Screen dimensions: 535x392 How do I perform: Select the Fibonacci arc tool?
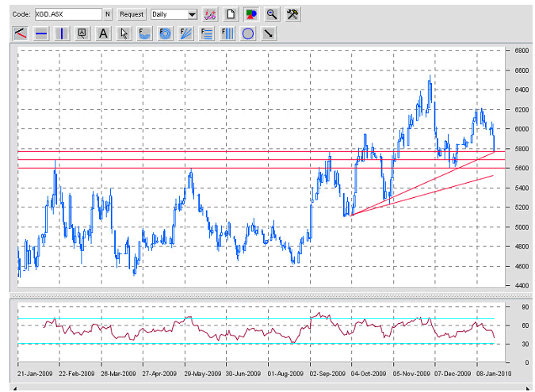[x=144, y=33]
